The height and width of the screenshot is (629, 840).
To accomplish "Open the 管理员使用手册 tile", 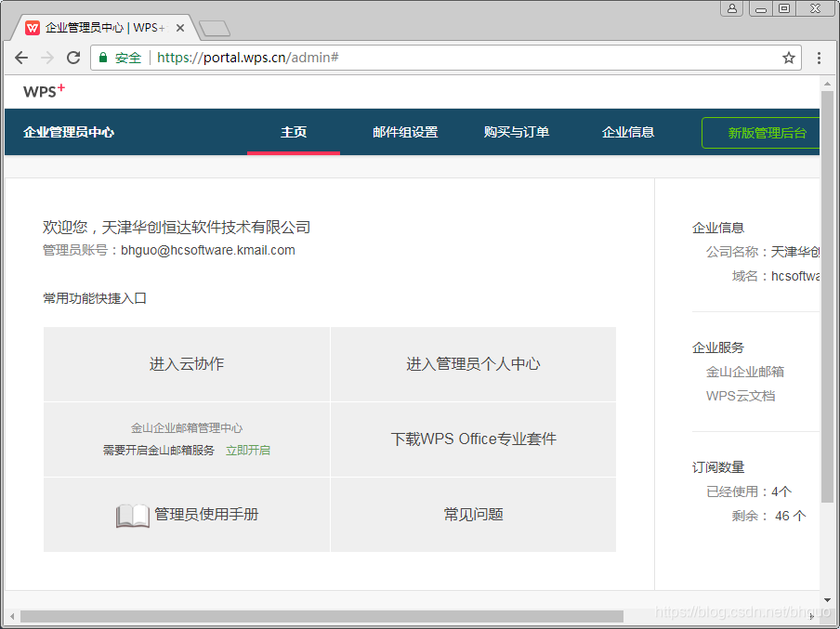I will pyautogui.click(x=187, y=515).
